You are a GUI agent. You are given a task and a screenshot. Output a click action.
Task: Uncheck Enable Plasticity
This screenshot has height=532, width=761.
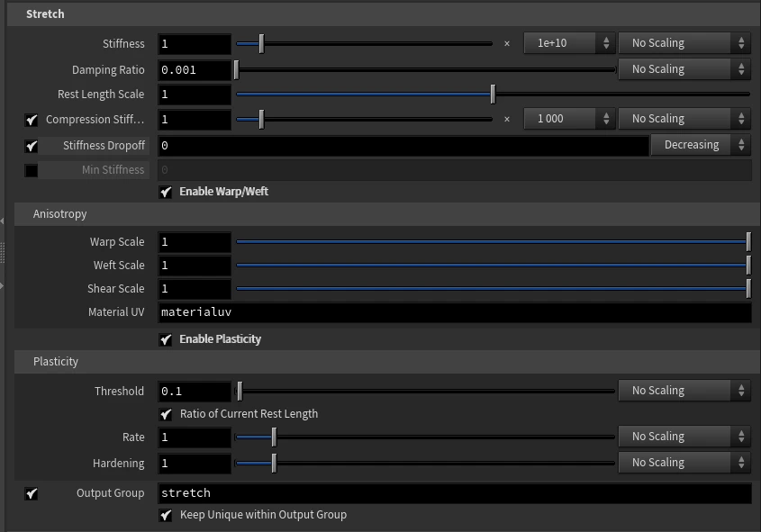coord(166,339)
